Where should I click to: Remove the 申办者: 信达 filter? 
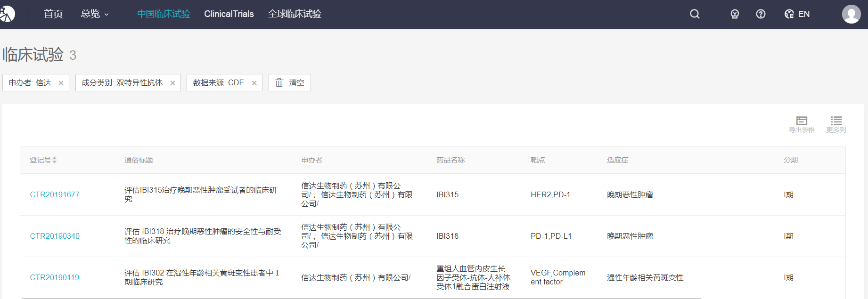click(61, 83)
